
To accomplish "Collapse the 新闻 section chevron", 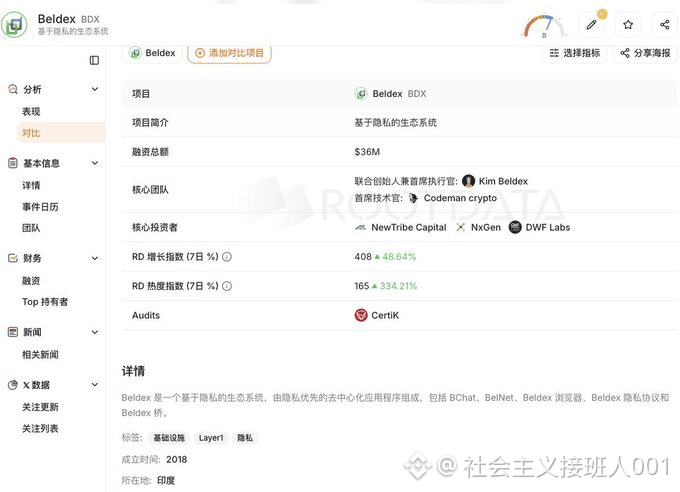I will pyautogui.click(x=95, y=332).
